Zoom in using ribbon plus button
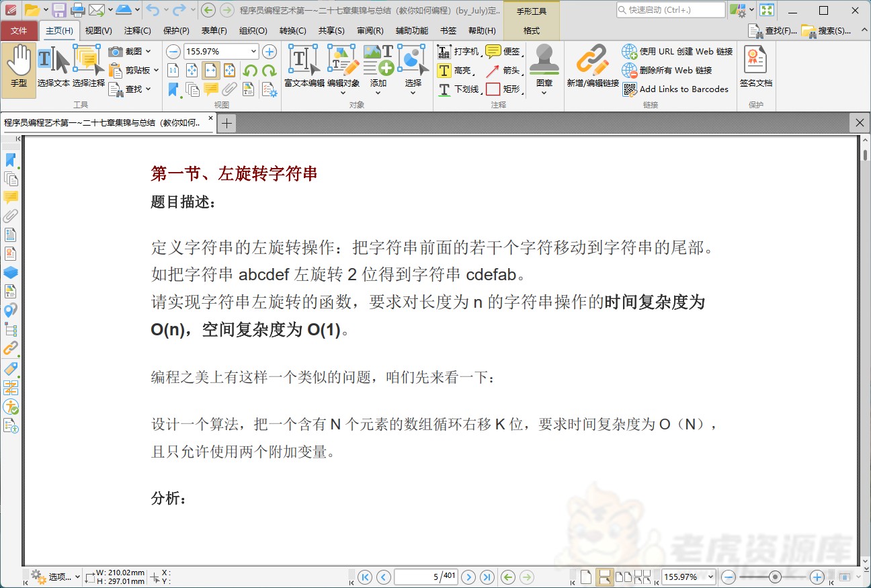This screenshot has width=871, height=588. pyautogui.click(x=269, y=52)
